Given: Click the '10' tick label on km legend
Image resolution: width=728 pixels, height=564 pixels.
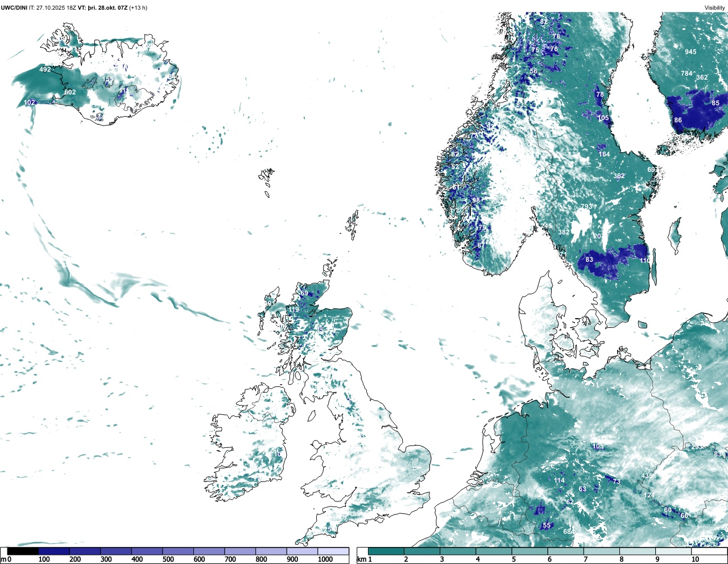Looking at the screenshot, I should pos(695,559).
